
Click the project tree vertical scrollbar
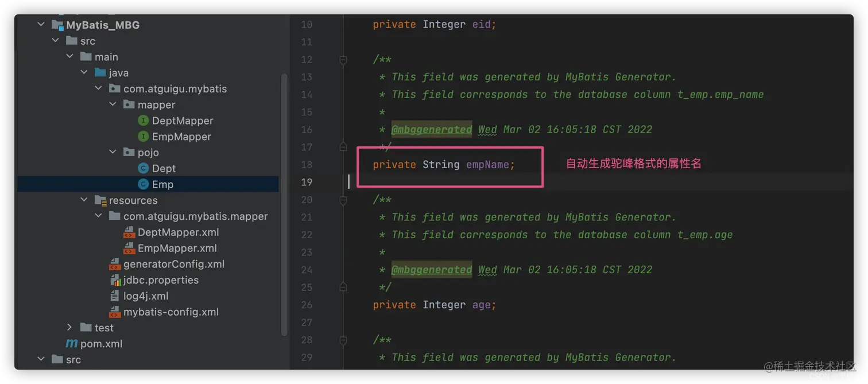click(284, 204)
